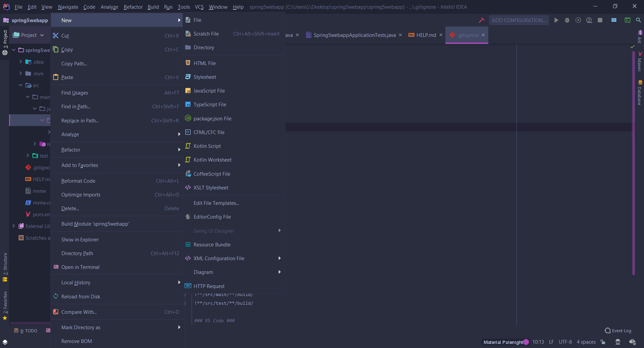Collapse the main folder
This screenshot has width=644, height=348.
(x=28, y=97)
